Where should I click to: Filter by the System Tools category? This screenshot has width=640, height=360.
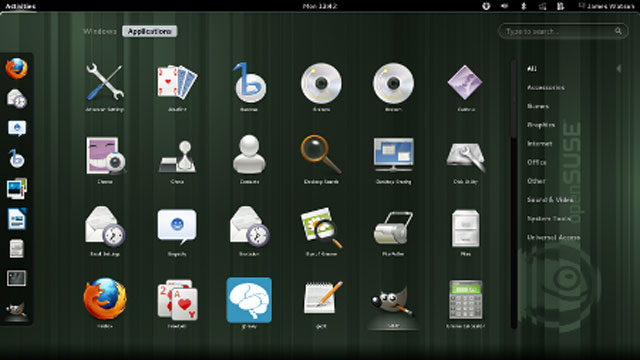pyautogui.click(x=549, y=218)
